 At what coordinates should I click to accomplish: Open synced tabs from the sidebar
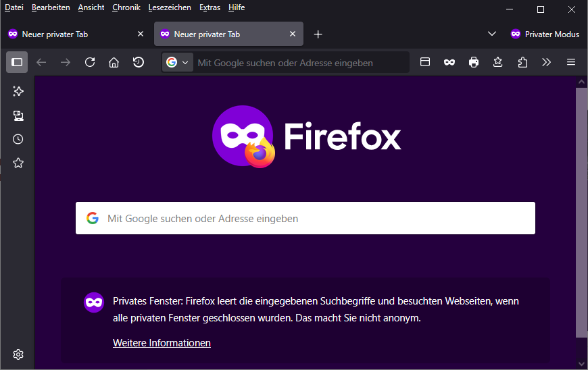point(18,115)
